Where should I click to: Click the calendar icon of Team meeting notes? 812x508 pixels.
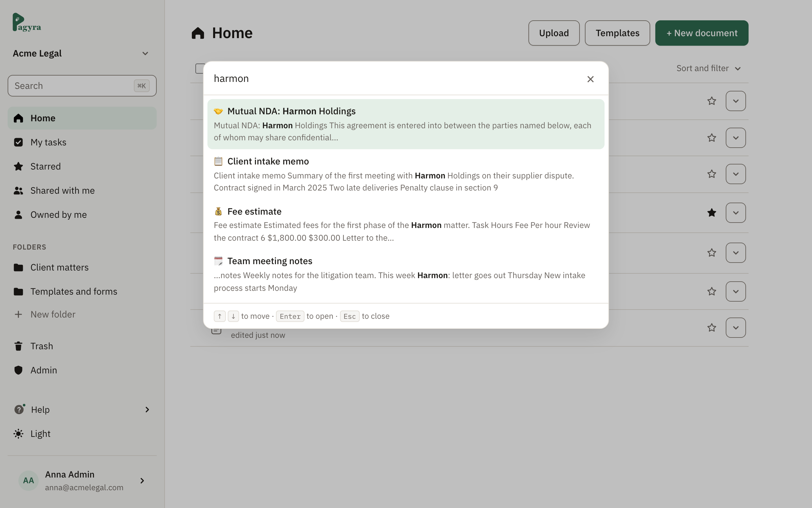(219, 261)
